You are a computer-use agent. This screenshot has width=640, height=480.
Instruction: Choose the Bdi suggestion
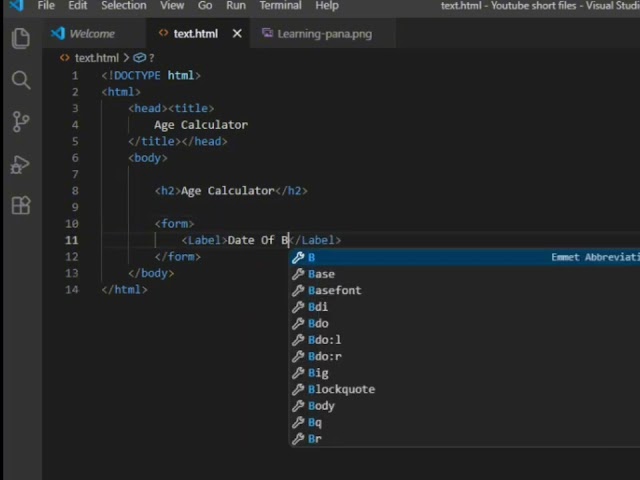(x=464, y=307)
